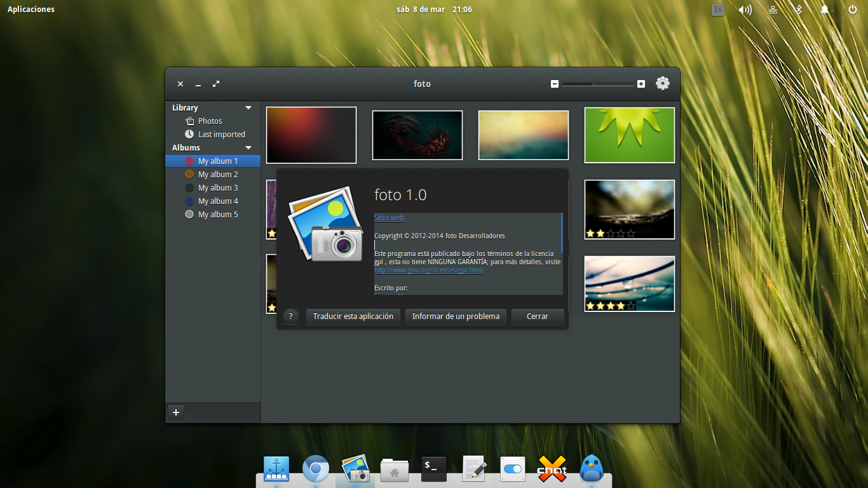868x488 pixels.
Task: Select My album 3
Action: (213, 188)
